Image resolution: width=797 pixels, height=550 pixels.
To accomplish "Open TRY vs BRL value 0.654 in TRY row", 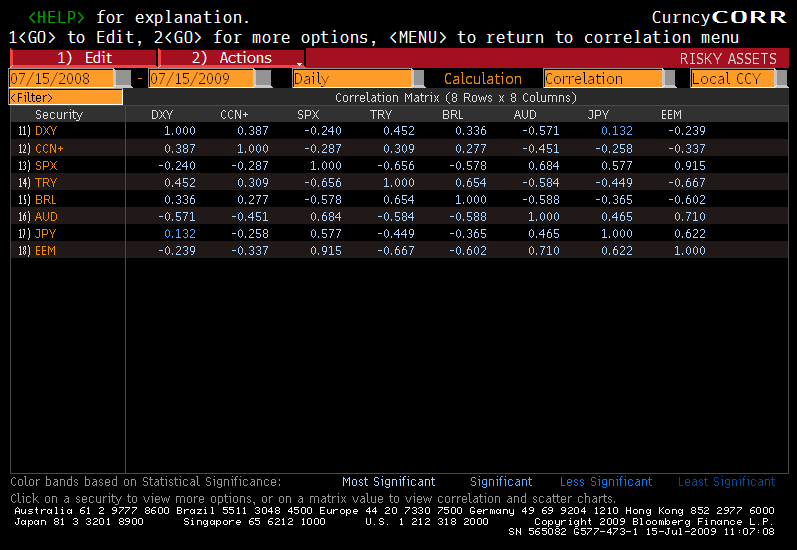I will (x=471, y=182).
